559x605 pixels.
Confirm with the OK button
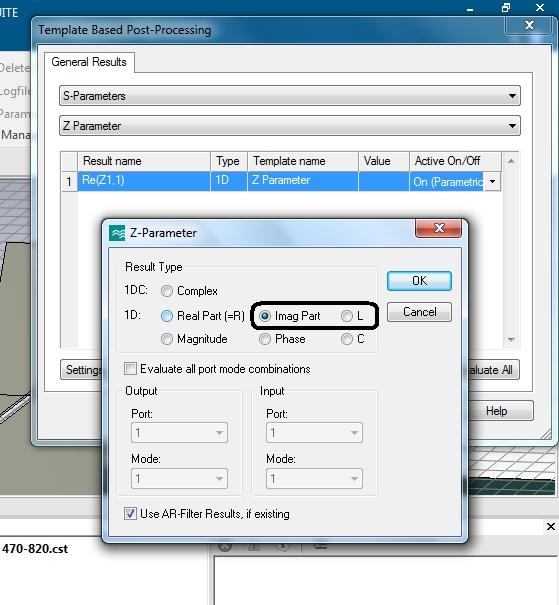pos(419,281)
